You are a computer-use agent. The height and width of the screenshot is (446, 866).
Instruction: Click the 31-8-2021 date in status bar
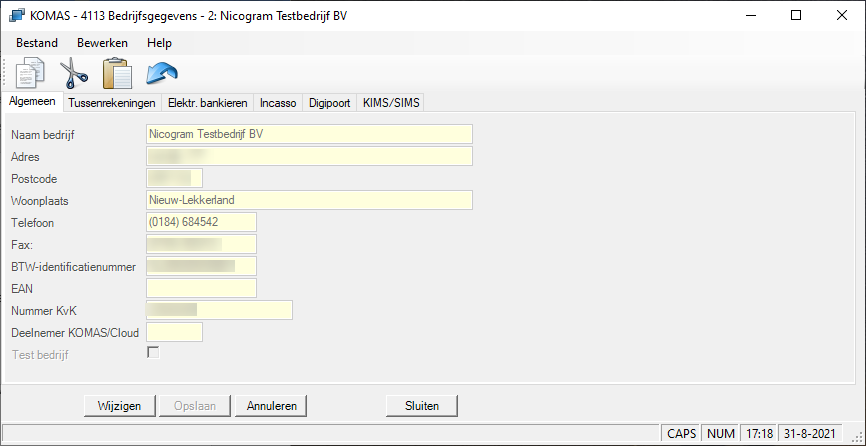coord(810,434)
